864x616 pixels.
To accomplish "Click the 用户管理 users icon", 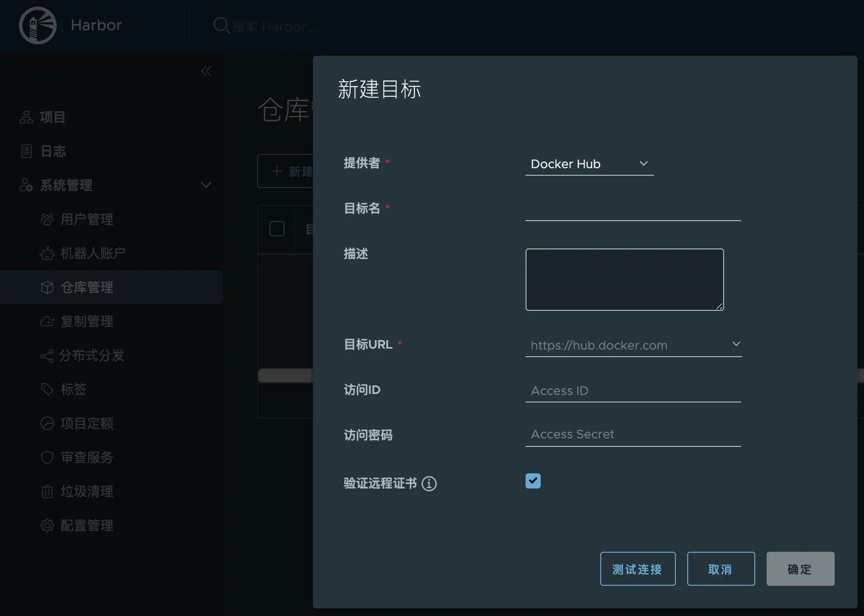I will point(47,219).
